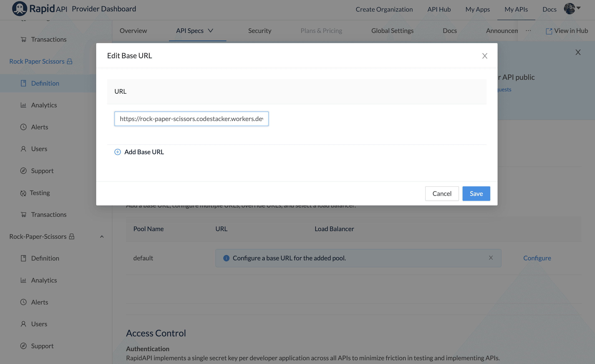Open the Announcements tab
Screen dimensions: 595x364
pos(502,31)
